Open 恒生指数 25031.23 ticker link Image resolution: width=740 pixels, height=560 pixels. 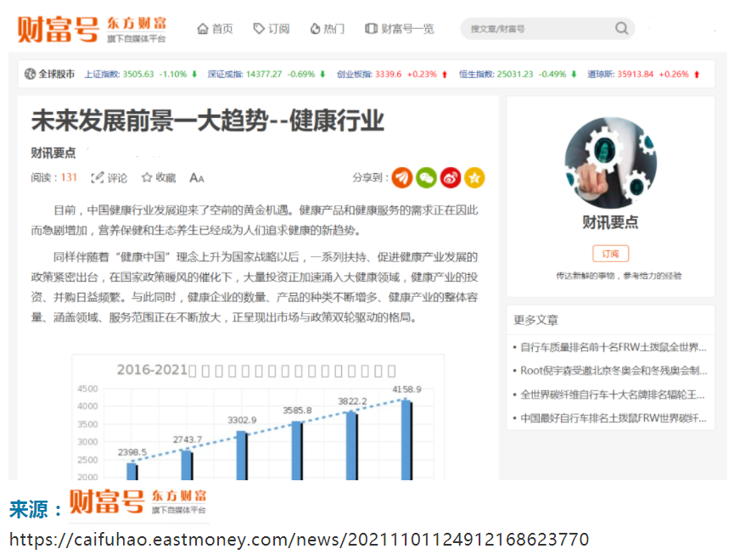coord(518,74)
